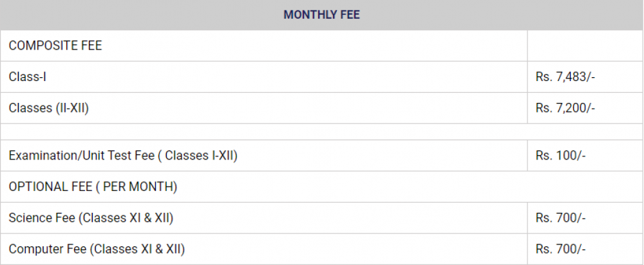644x265 pixels.
Task: Click the blank separator row below Classes (II-XII)
Action: (x=321, y=132)
